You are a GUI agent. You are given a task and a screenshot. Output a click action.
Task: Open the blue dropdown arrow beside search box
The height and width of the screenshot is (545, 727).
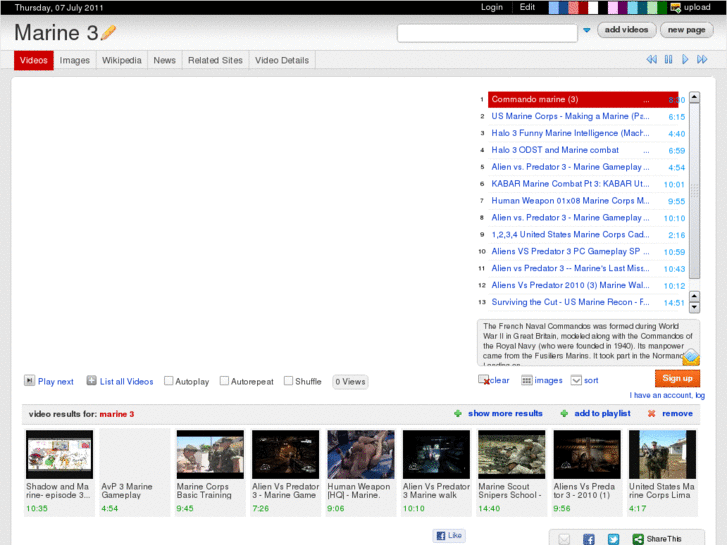(x=587, y=30)
